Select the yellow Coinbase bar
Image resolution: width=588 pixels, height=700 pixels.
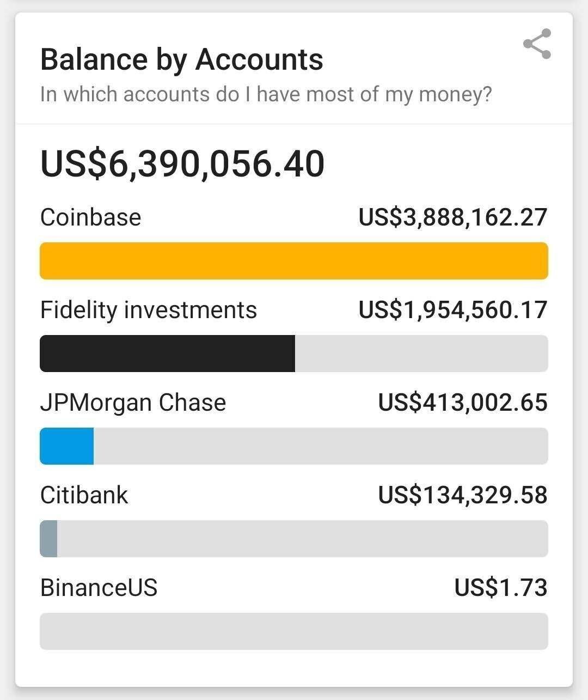[x=294, y=261]
